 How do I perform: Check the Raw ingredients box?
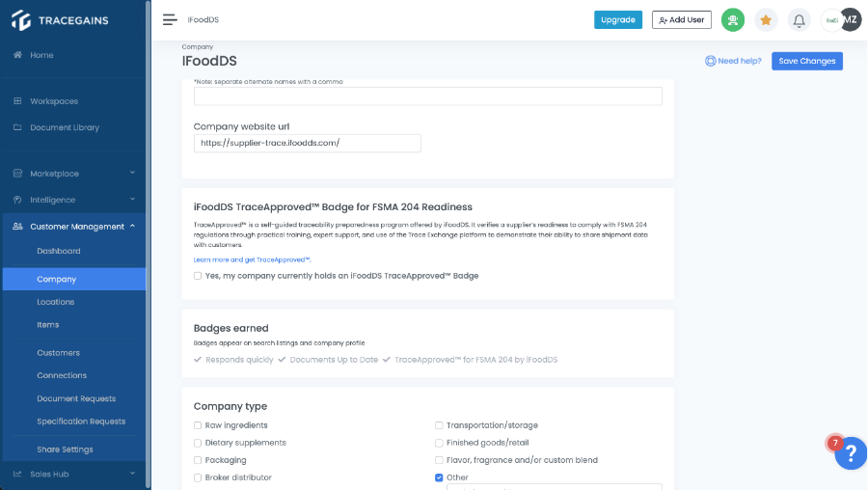198,425
